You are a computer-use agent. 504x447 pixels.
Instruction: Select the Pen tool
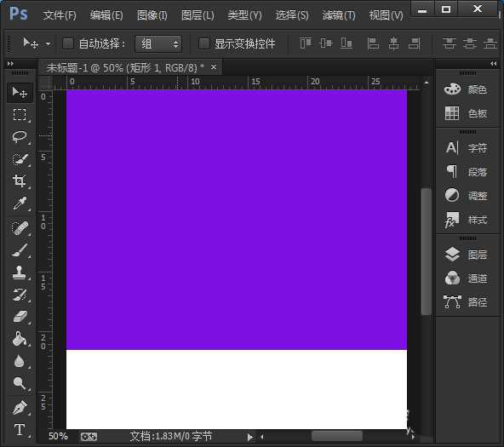coord(20,408)
